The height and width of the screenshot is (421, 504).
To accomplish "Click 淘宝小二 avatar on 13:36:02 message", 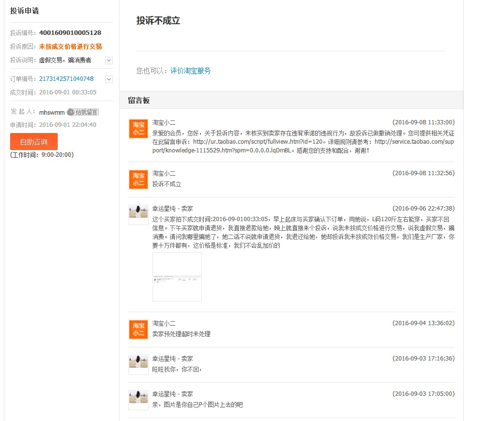I will [138, 330].
